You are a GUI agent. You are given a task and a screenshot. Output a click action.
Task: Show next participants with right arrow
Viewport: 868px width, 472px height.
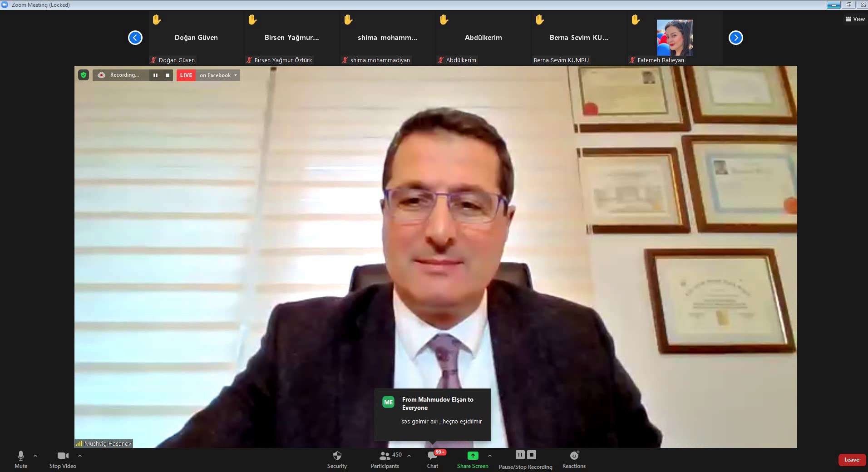[x=736, y=38]
